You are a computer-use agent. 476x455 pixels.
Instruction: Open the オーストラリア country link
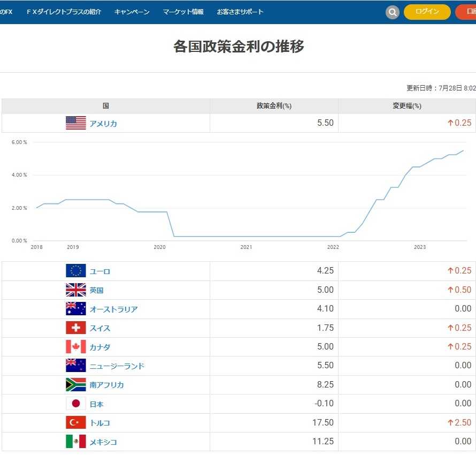[x=113, y=309]
